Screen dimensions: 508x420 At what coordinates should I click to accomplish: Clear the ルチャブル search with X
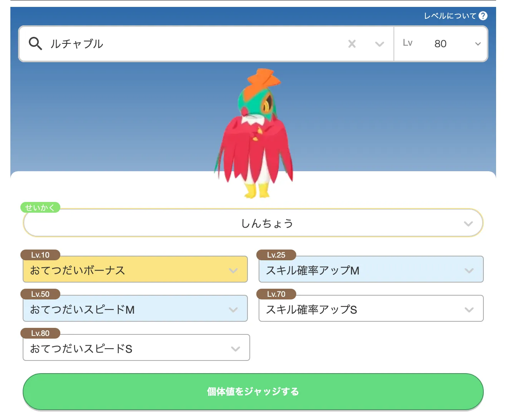click(x=352, y=44)
